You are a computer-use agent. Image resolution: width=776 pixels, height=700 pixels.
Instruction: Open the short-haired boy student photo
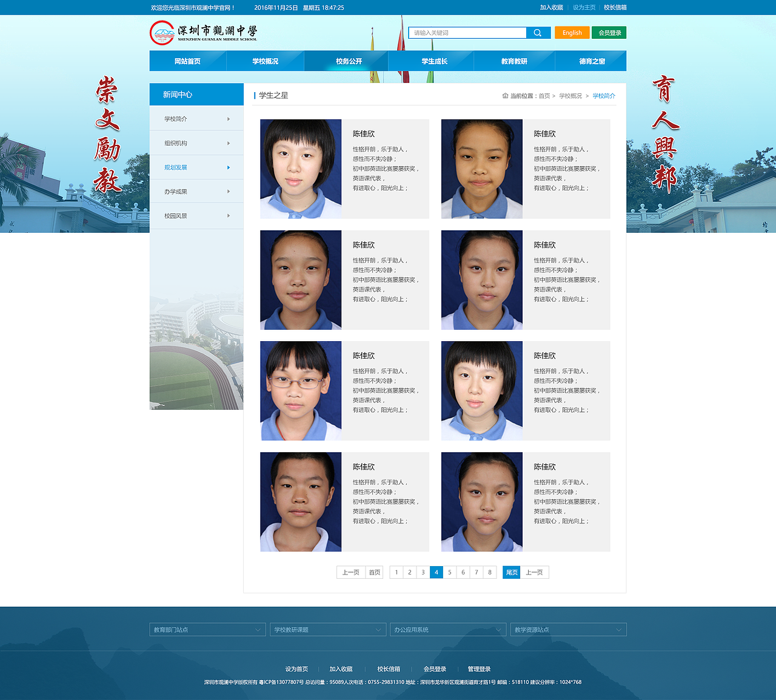(301, 502)
